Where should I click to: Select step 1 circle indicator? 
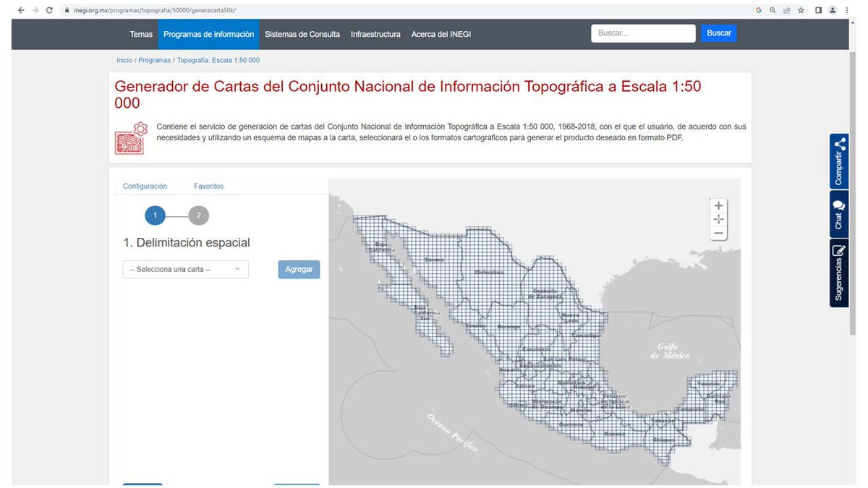click(x=155, y=215)
